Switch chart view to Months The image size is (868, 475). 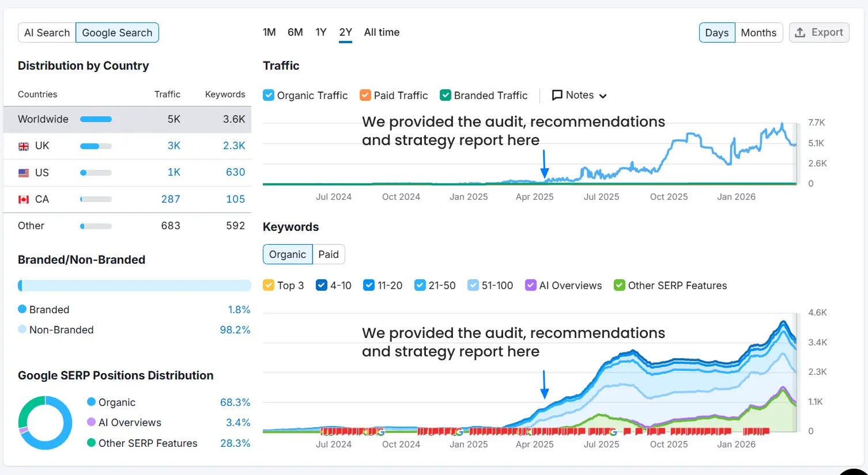click(x=758, y=33)
